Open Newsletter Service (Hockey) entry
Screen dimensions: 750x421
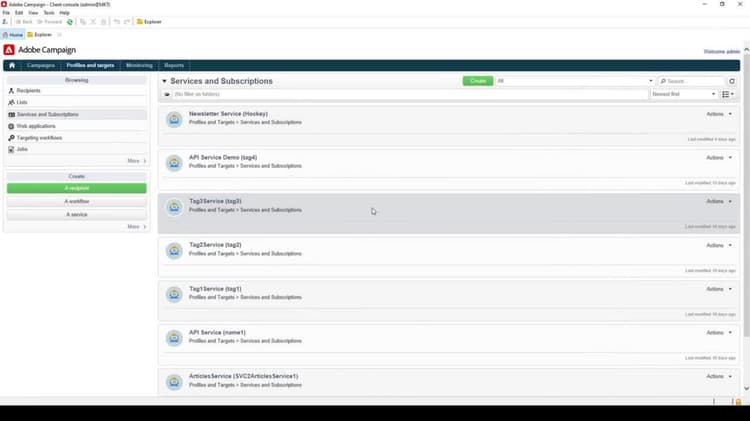coord(228,114)
